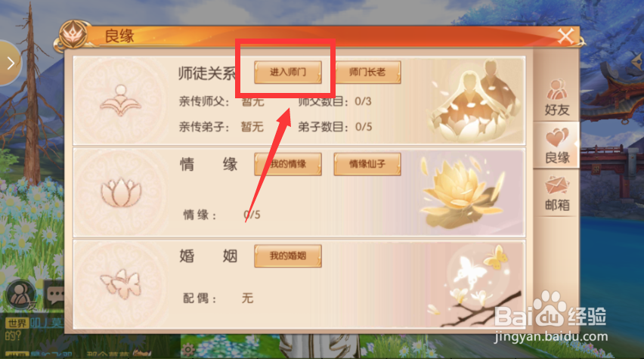The height and width of the screenshot is (359, 644).
Task: Open 我的婚姻 button
Action: [287, 256]
